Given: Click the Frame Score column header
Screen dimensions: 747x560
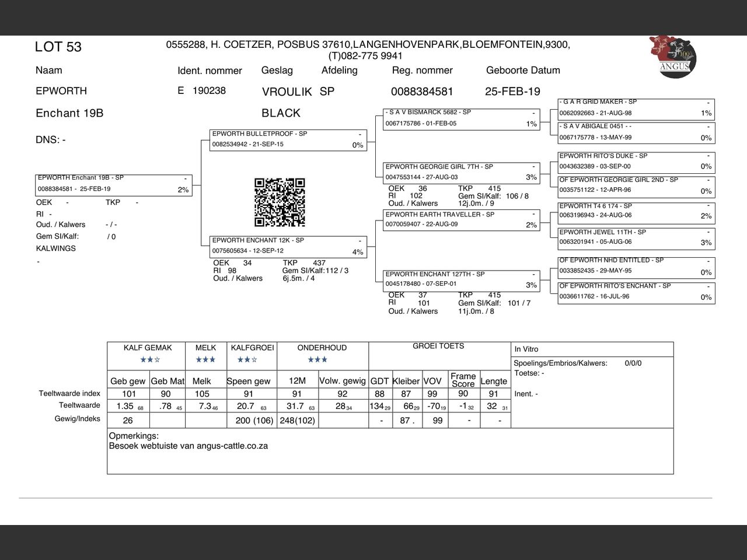Looking at the screenshot, I should [463, 380].
